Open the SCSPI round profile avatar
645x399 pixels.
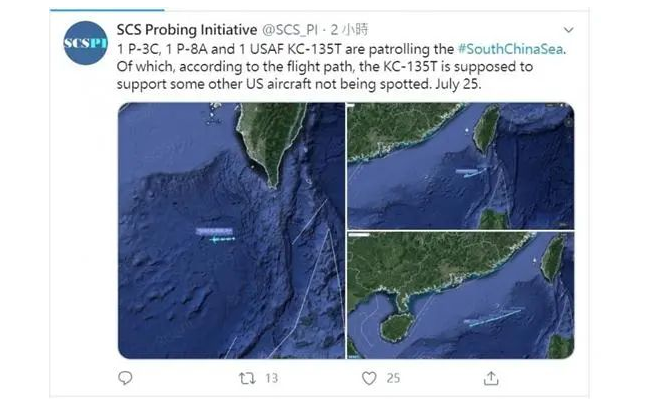coord(86,43)
